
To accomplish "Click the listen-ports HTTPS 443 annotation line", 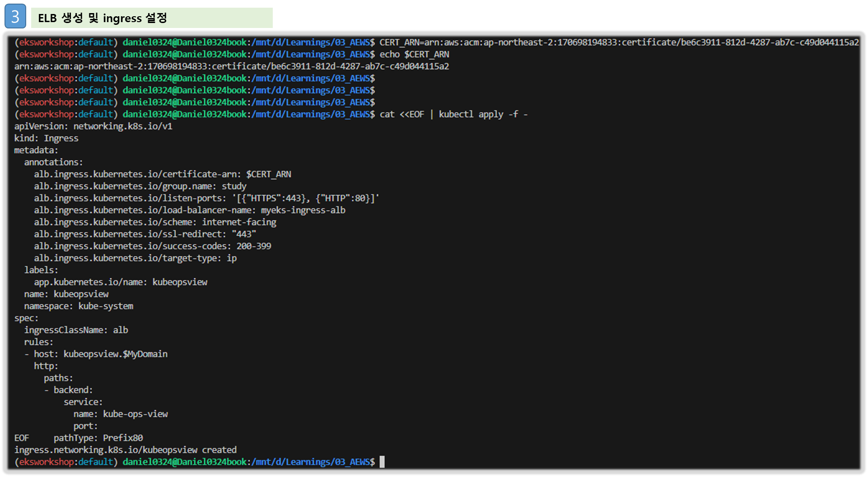I will point(206,198).
